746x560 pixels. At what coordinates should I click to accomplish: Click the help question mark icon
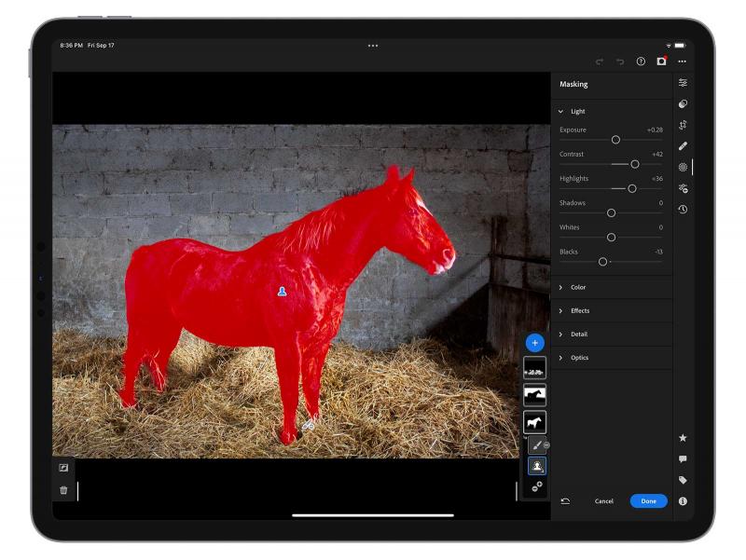click(641, 61)
